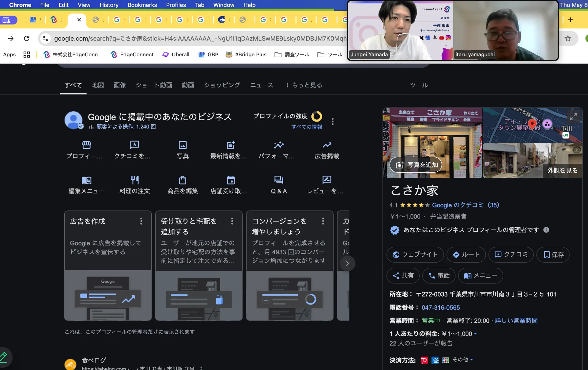588x370 pixels.
Task: Open the クチコミ reviews star icon
Action: [134, 145]
